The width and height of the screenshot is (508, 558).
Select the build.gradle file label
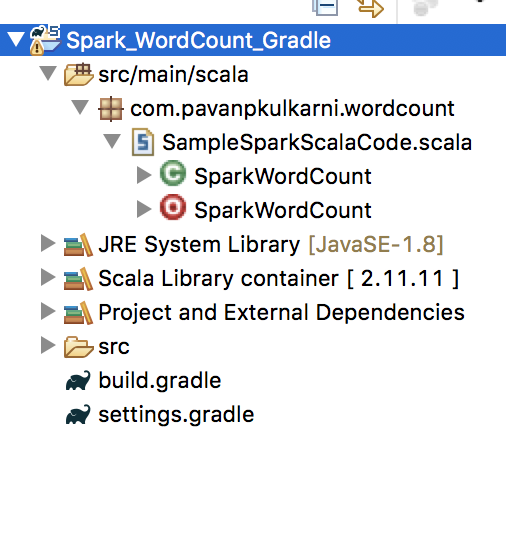coord(160,381)
